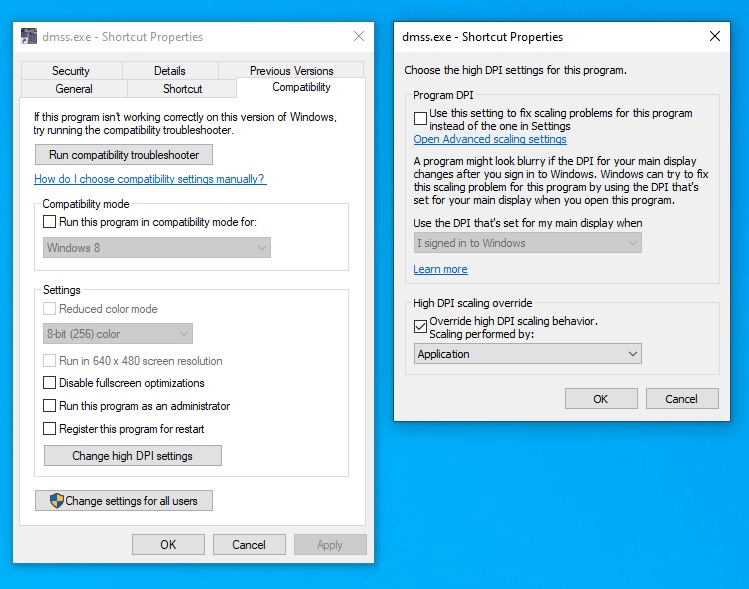The height and width of the screenshot is (589, 749).
Task: Enable Run this program in compatibility mode
Action: click(50, 222)
